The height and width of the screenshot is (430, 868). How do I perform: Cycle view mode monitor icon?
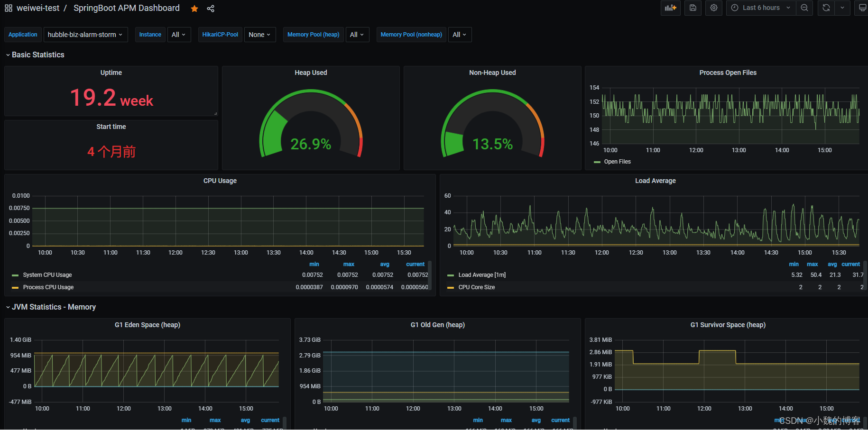(x=862, y=8)
